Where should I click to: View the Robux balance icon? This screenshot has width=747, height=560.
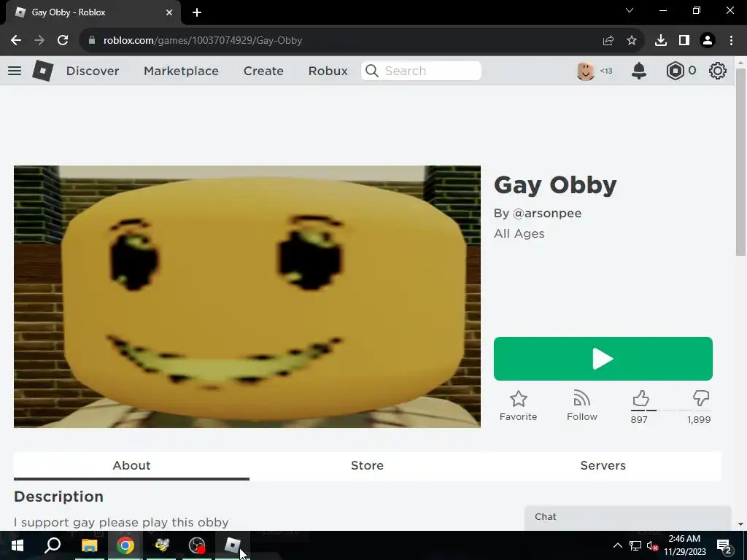coord(675,71)
